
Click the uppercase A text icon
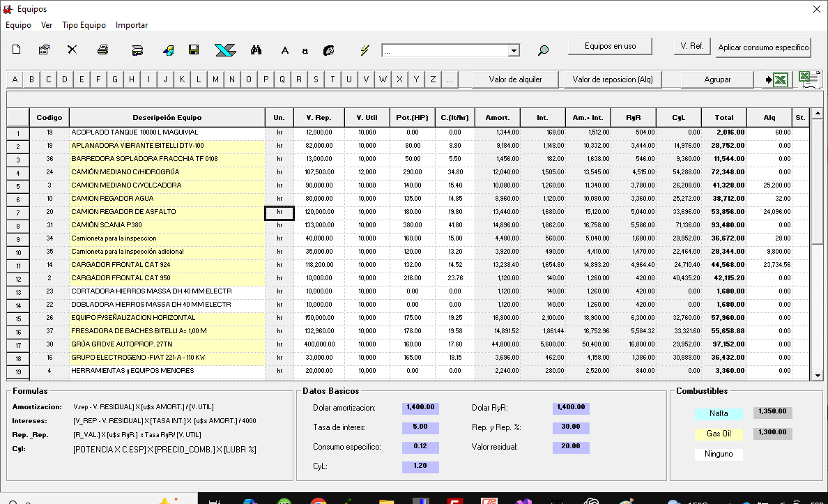point(285,50)
